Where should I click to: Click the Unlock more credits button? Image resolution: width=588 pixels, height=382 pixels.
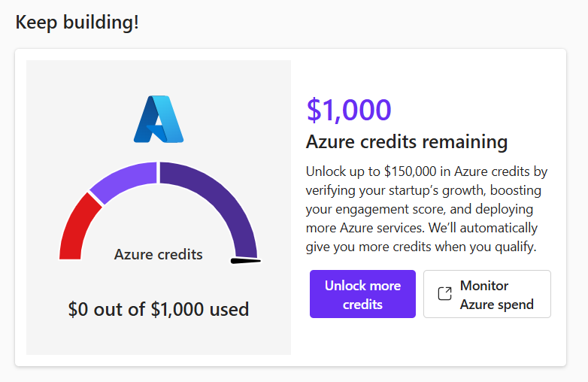[x=362, y=294]
